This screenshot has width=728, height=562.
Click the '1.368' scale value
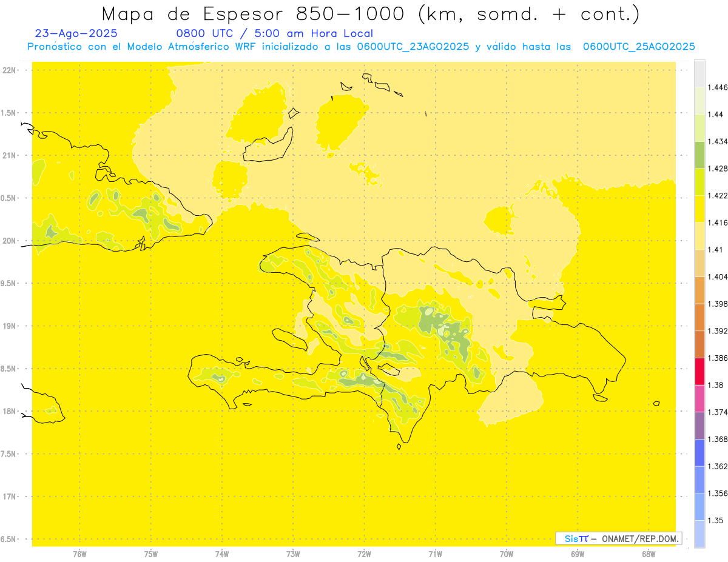[x=718, y=439]
